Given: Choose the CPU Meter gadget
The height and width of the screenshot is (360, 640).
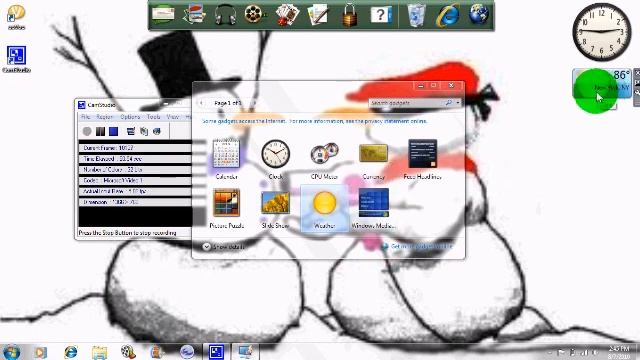Looking at the screenshot, I should [x=324, y=158].
